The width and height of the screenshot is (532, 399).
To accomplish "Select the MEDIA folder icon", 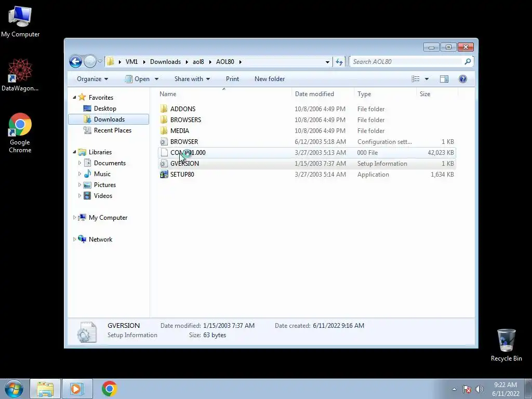I will [x=164, y=130].
